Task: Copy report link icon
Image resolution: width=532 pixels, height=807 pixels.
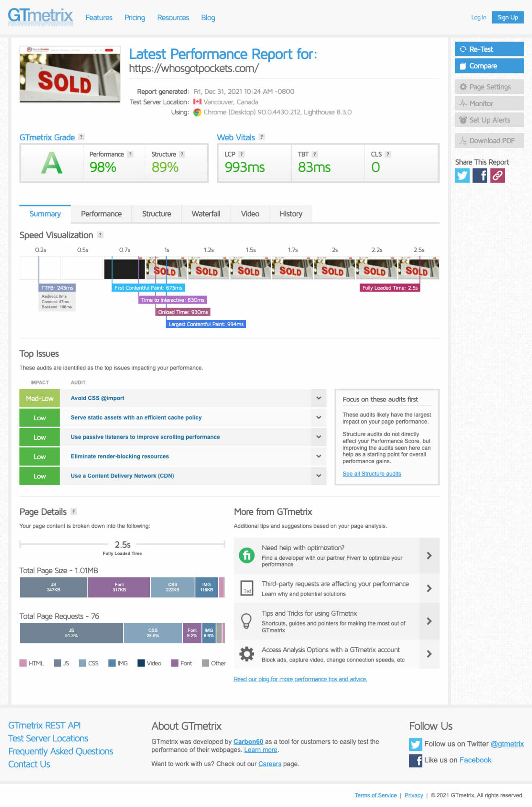Action: (498, 175)
